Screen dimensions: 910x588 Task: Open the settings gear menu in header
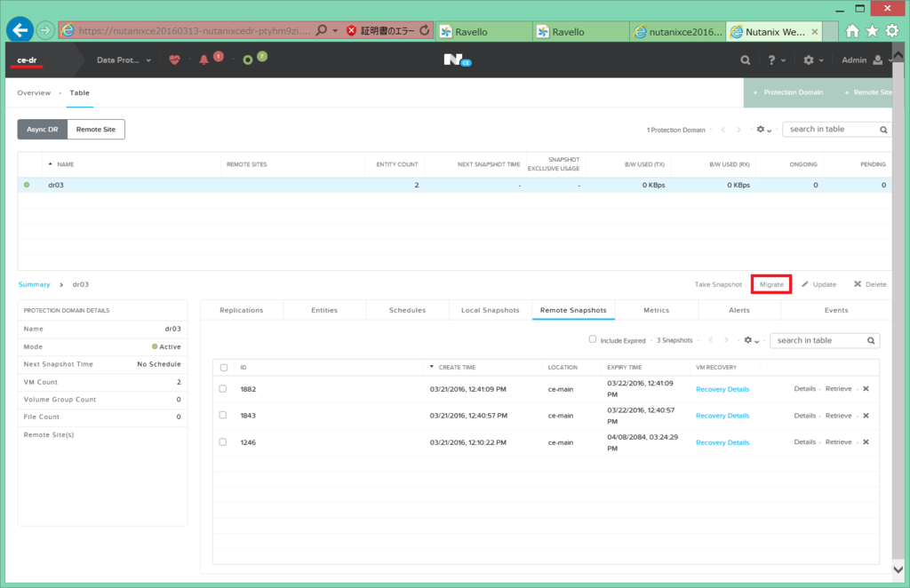coord(813,60)
